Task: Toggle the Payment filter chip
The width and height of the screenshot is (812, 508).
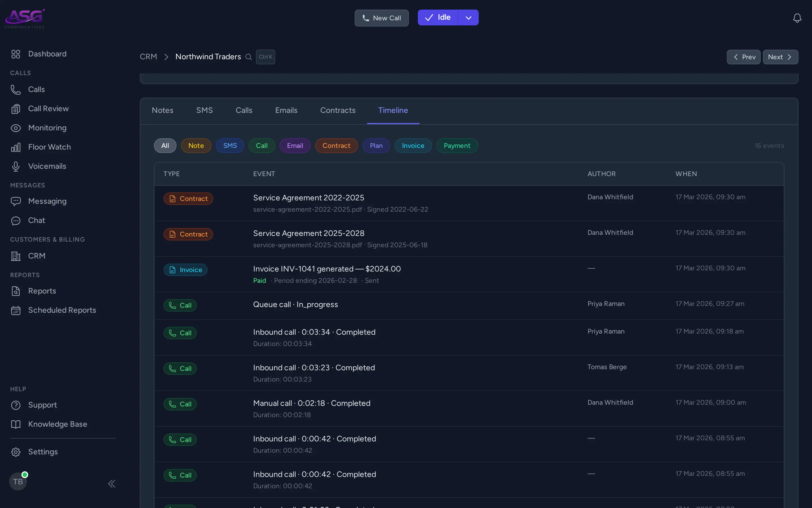Action: tap(457, 145)
